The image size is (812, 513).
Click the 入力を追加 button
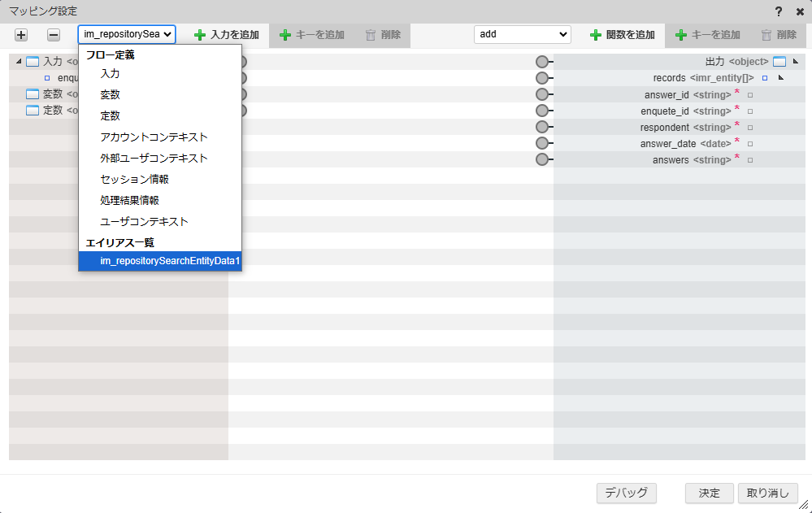[227, 35]
